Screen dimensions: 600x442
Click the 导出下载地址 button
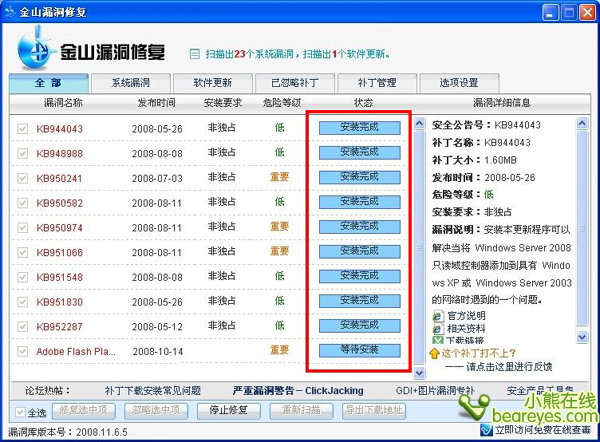(374, 411)
